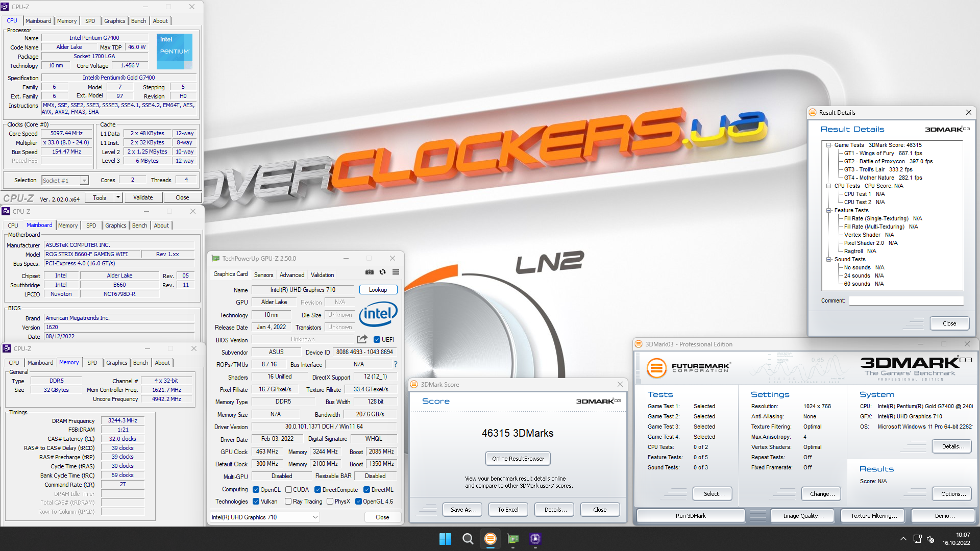Open the SPD tab in the CPU-Z Memory window
The width and height of the screenshot is (980, 551).
[x=92, y=363]
